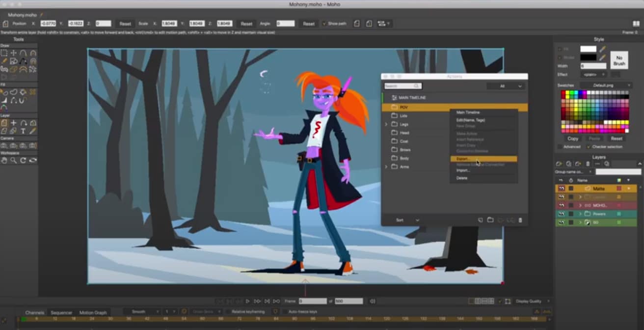Select the Pan Workspace hand tool
The height and width of the screenshot is (330, 644).
[4, 160]
